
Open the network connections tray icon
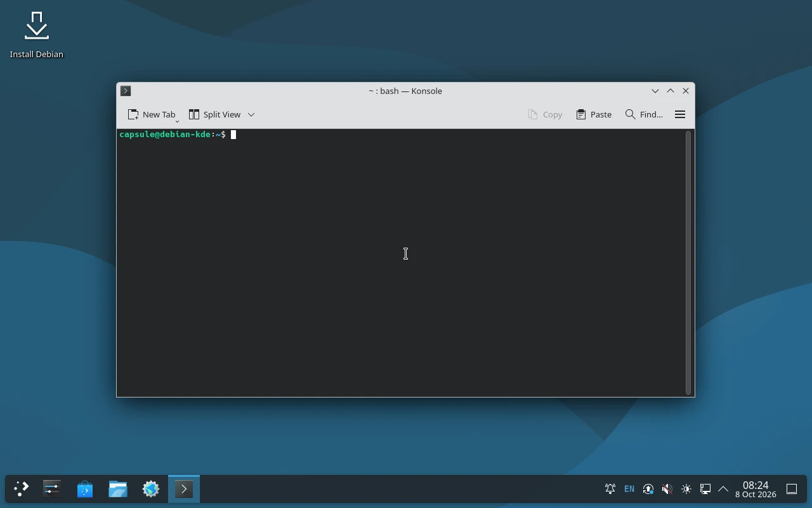(705, 489)
